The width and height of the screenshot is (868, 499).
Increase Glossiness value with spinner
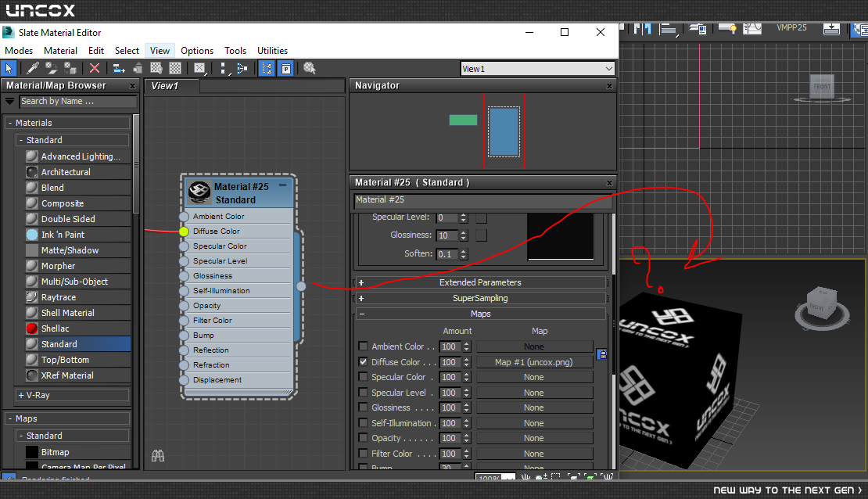(x=464, y=232)
